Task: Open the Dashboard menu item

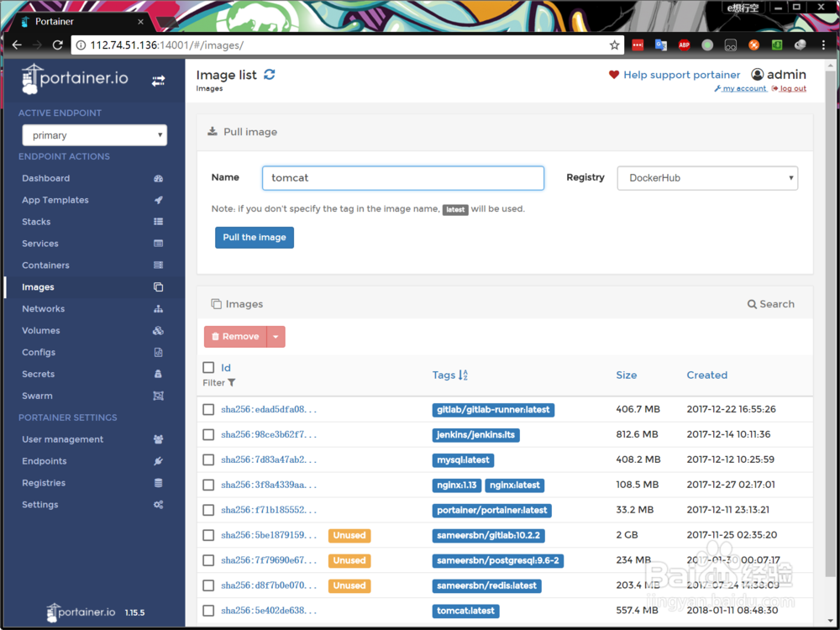Action: click(94, 178)
